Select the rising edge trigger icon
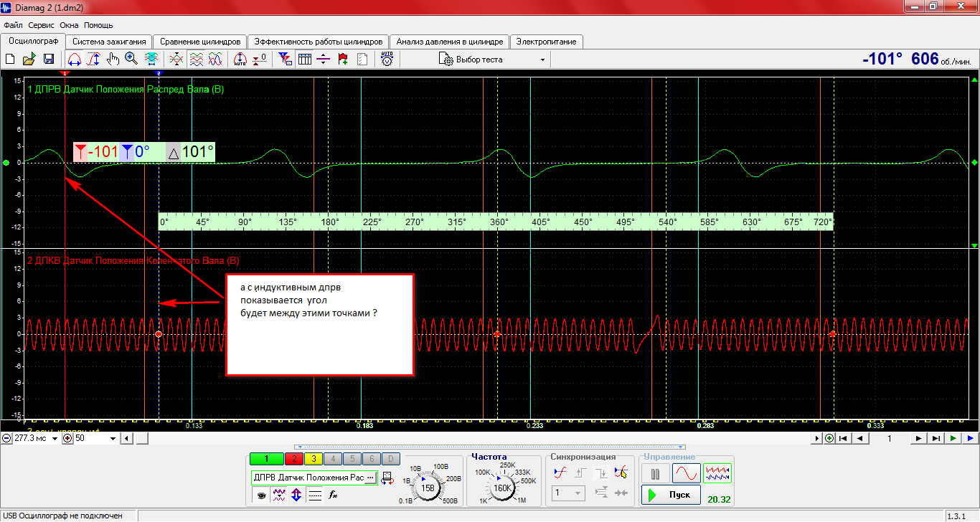Screen dimensions: 980x522 (582, 472)
